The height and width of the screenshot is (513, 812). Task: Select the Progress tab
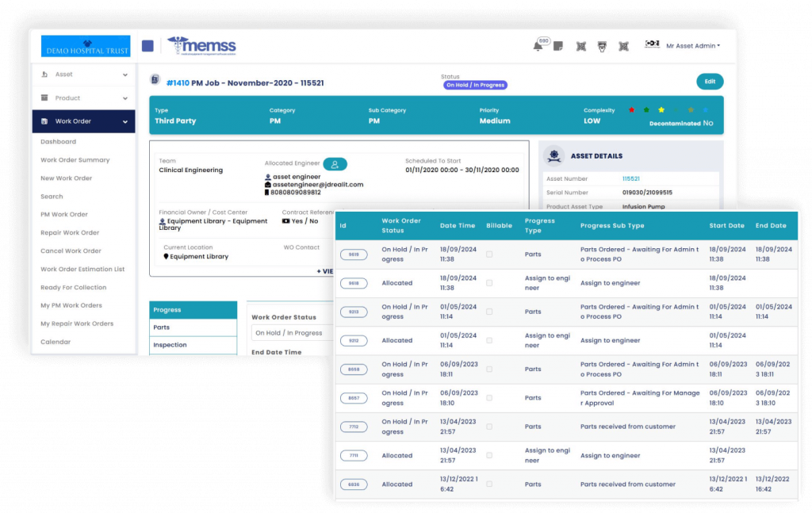193,309
